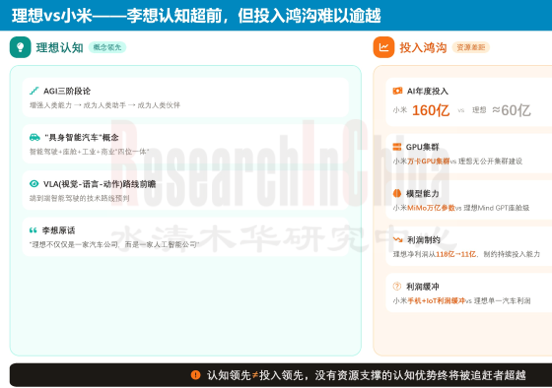552x388 pixels.
Task: Click the orange text 118亿→11亿
Action: 456,254
